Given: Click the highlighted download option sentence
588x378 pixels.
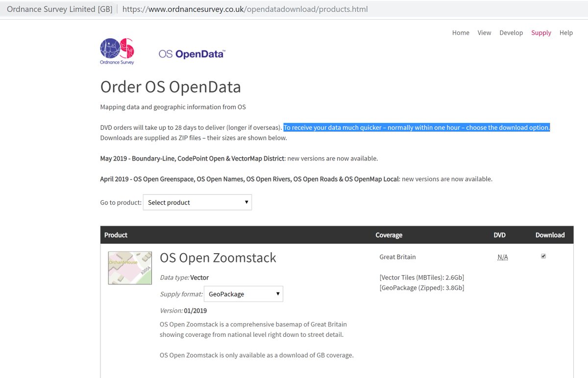Looking at the screenshot, I should [x=417, y=127].
